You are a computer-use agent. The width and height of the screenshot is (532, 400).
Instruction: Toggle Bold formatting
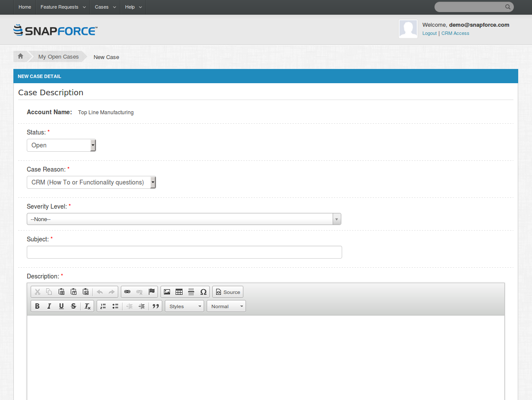[x=37, y=306]
